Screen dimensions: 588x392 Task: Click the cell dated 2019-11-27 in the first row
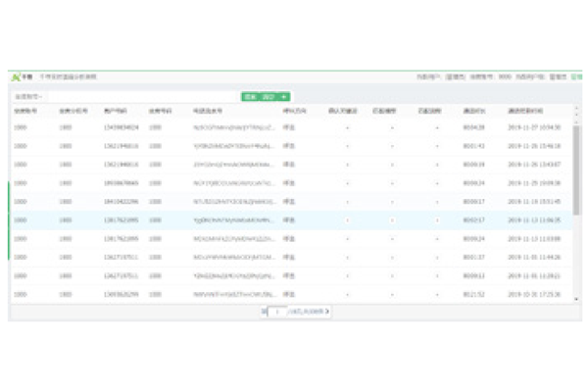(x=534, y=127)
